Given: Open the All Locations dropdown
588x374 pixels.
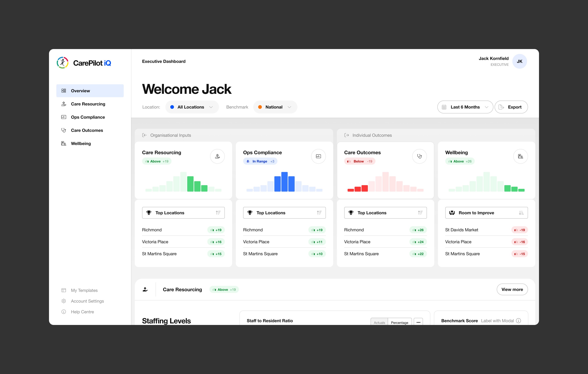Looking at the screenshot, I should pos(192,107).
